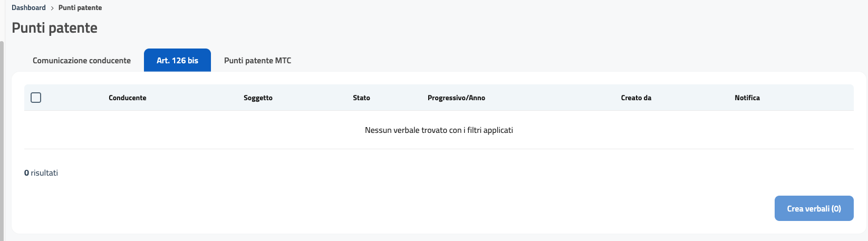Click the Stato column header

tap(361, 98)
